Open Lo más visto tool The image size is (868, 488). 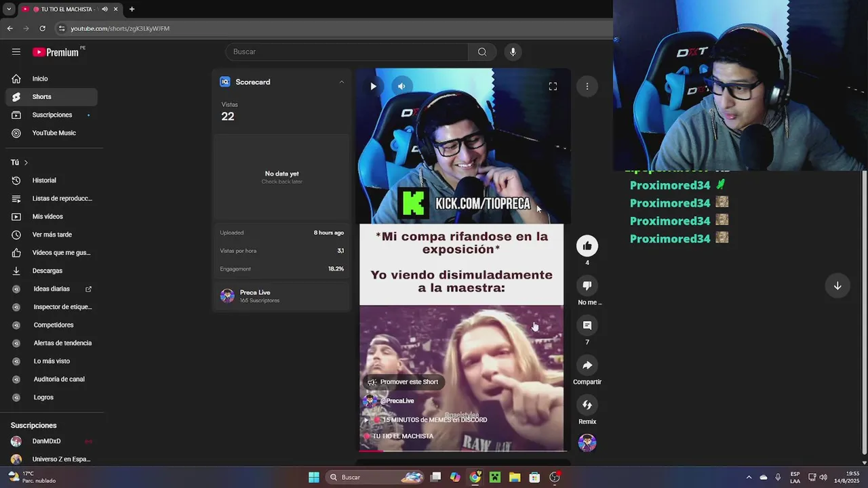click(52, 361)
